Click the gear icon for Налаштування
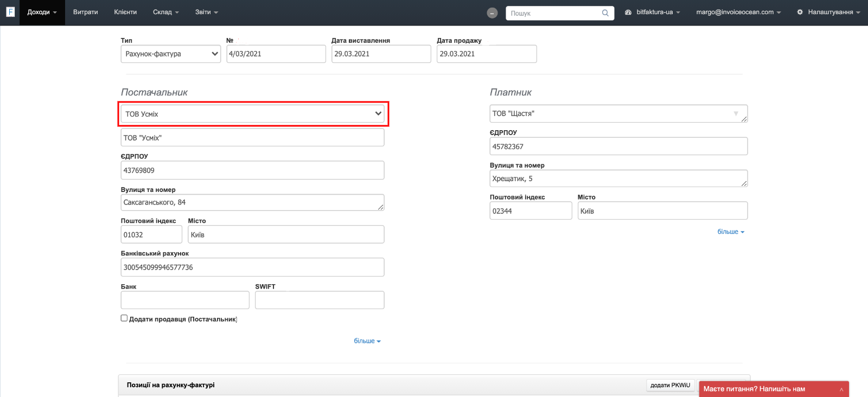Image resolution: width=868 pixels, height=397 pixels. click(x=800, y=12)
